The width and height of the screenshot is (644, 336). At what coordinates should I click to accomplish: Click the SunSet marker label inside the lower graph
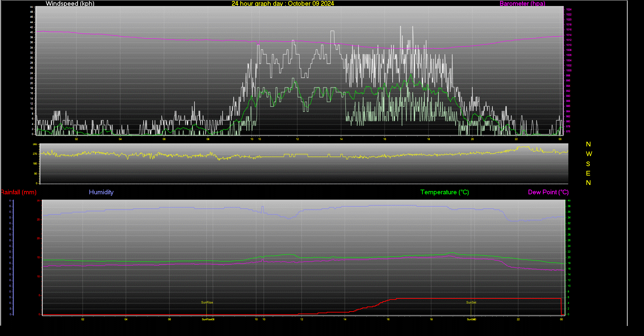[x=471, y=303]
